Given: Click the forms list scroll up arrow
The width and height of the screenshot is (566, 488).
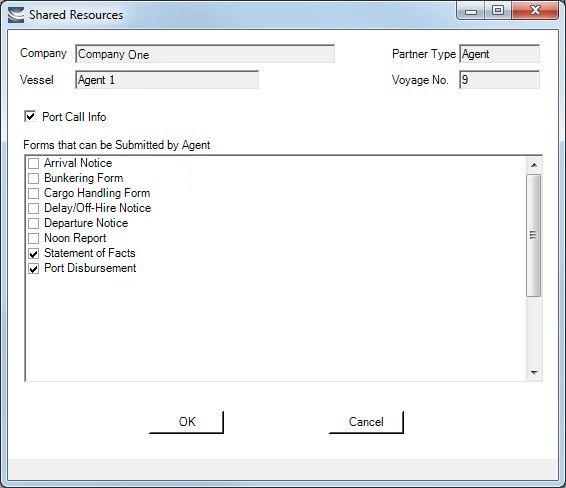Looking at the screenshot, I should [534, 165].
